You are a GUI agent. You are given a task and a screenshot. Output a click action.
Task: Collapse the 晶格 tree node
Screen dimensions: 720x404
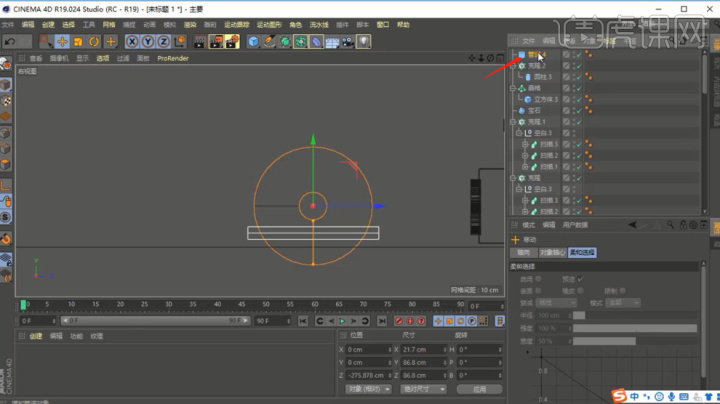point(514,88)
